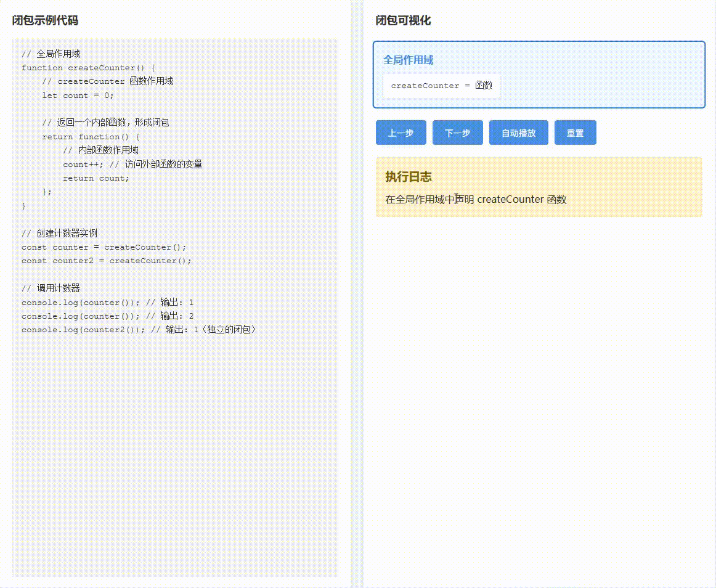Click the code line 'return function() {'

point(91,137)
